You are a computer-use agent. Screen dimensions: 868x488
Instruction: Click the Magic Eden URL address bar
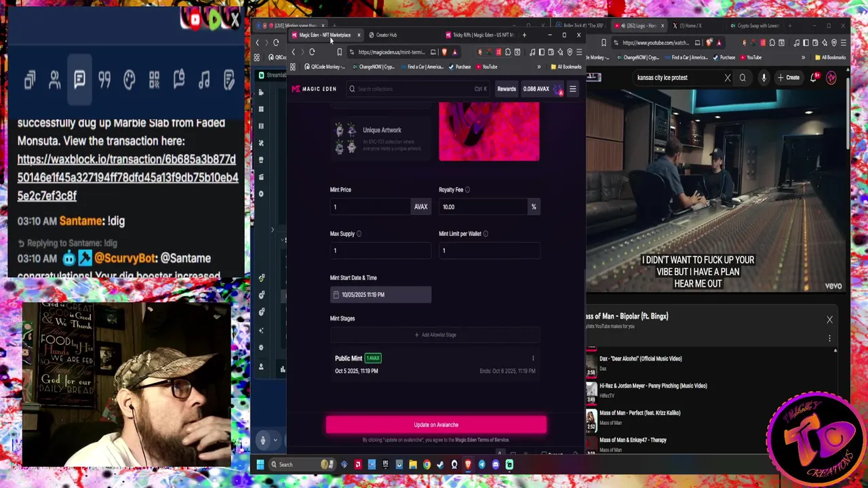pyautogui.click(x=391, y=52)
